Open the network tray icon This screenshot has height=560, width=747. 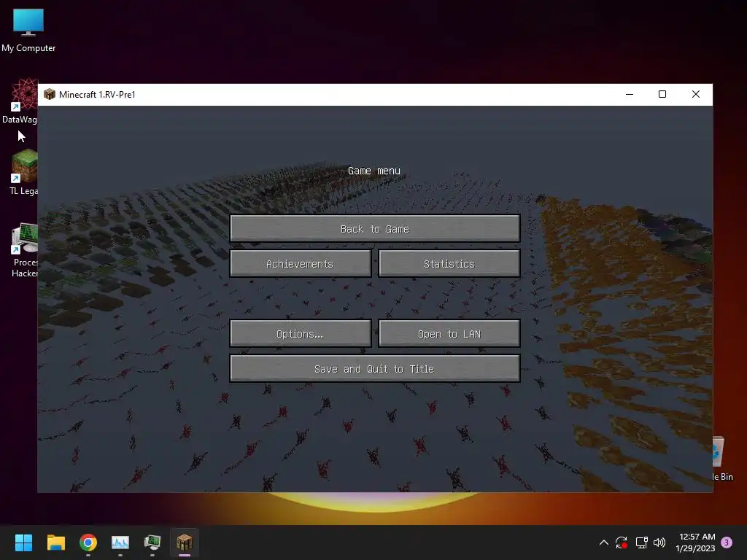click(641, 542)
